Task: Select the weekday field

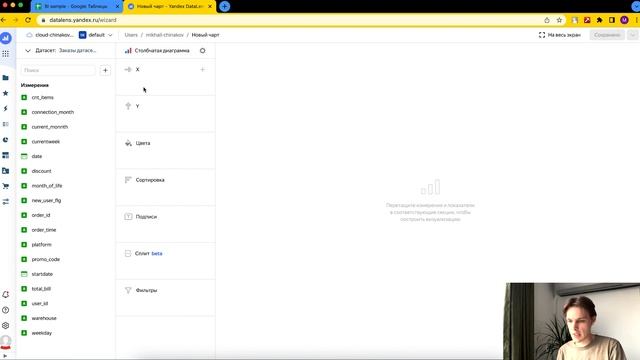Action: coord(42,333)
